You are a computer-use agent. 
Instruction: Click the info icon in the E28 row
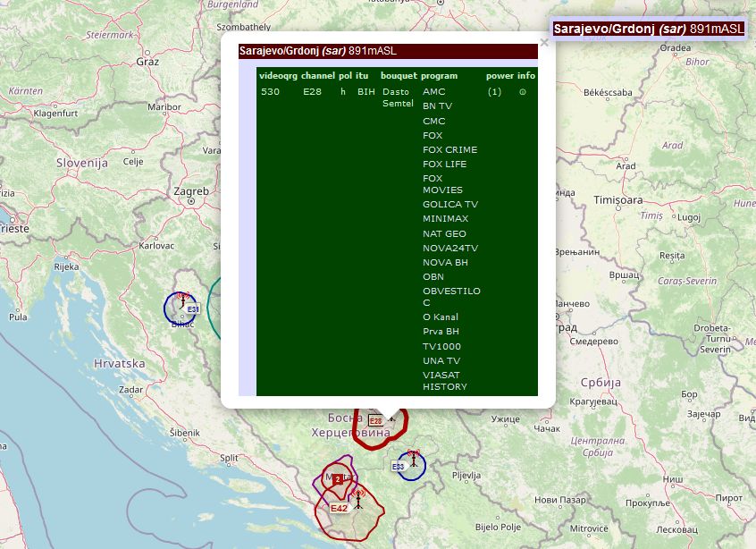point(523,92)
